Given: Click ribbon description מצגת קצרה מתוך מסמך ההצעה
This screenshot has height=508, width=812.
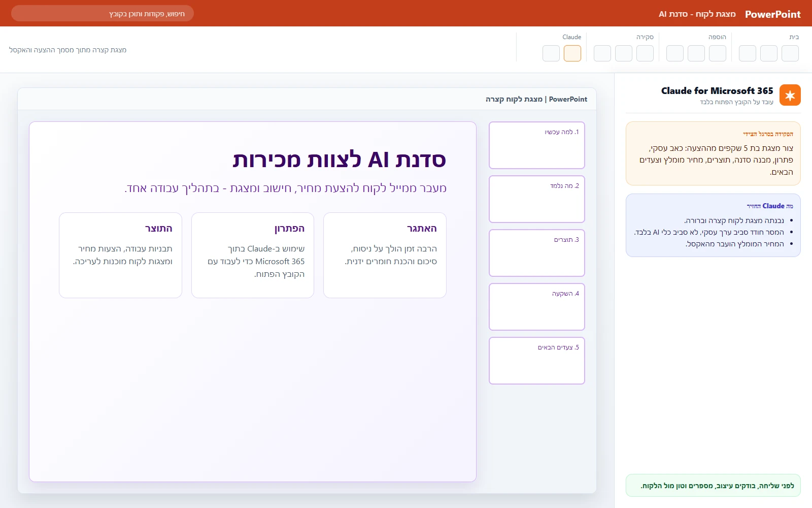Looking at the screenshot, I should [67, 50].
